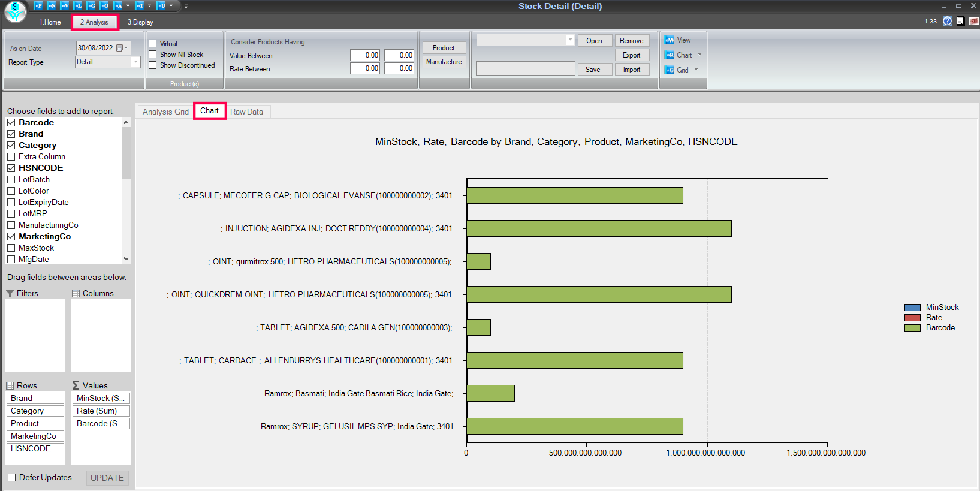
Task: Click the Grid 'G' icon in ribbon
Action: pos(670,70)
